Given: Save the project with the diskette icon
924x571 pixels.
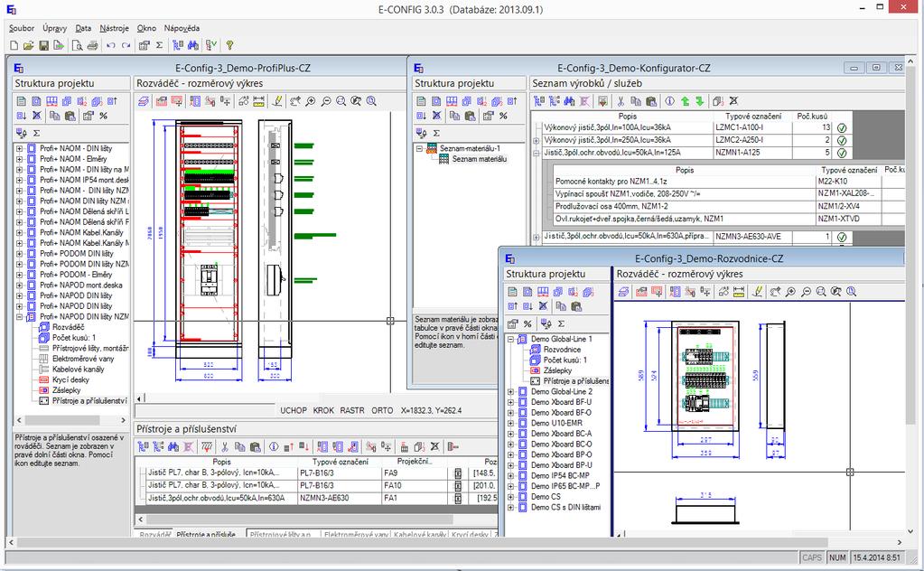Looking at the screenshot, I should coord(43,45).
